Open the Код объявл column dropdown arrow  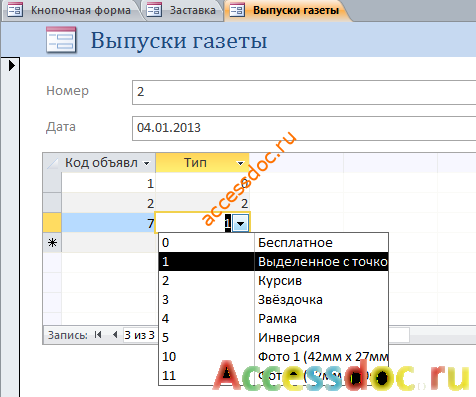point(146,163)
